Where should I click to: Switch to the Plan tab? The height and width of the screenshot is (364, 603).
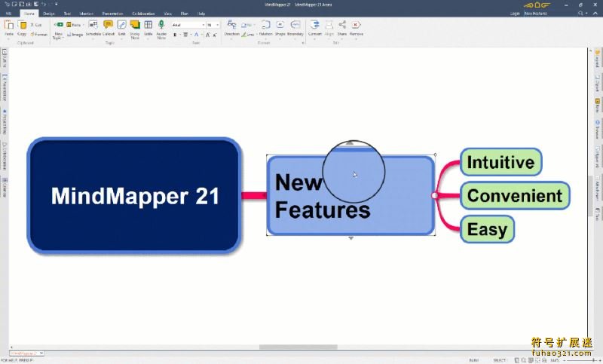click(184, 14)
